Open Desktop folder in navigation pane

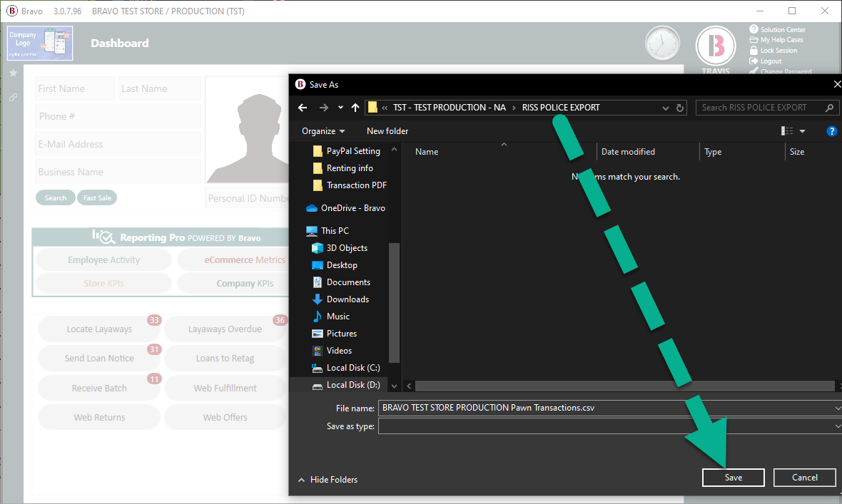[x=335, y=264]
